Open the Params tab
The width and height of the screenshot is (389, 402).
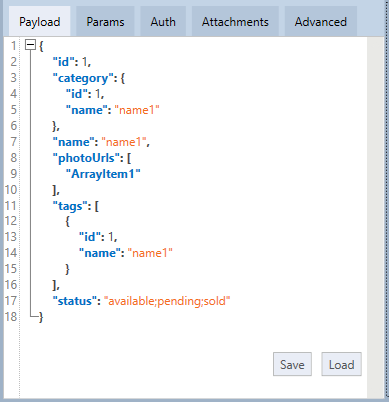[105, 21]
